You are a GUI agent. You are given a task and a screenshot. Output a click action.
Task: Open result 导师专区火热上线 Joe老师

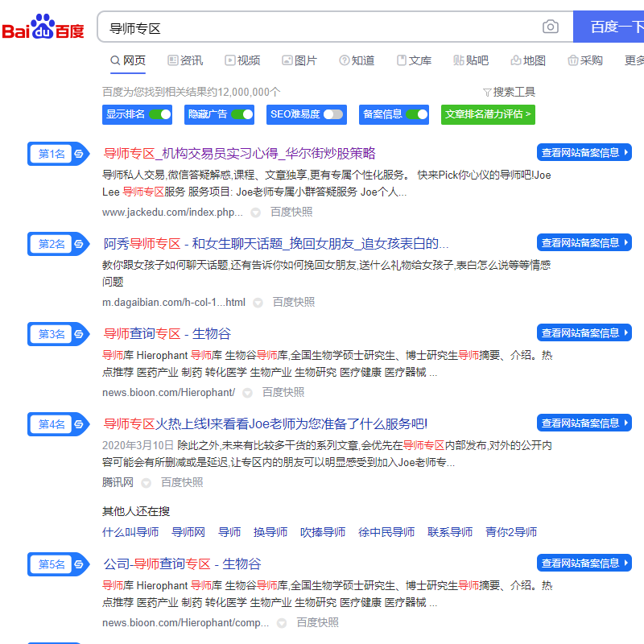coord(266,424)
